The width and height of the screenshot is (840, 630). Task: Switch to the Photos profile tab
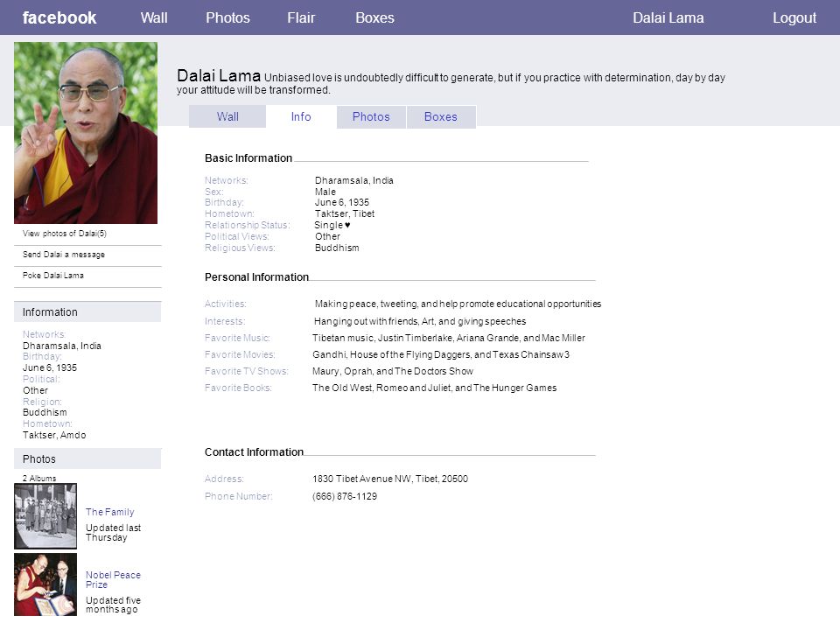[x=371, y=116]
